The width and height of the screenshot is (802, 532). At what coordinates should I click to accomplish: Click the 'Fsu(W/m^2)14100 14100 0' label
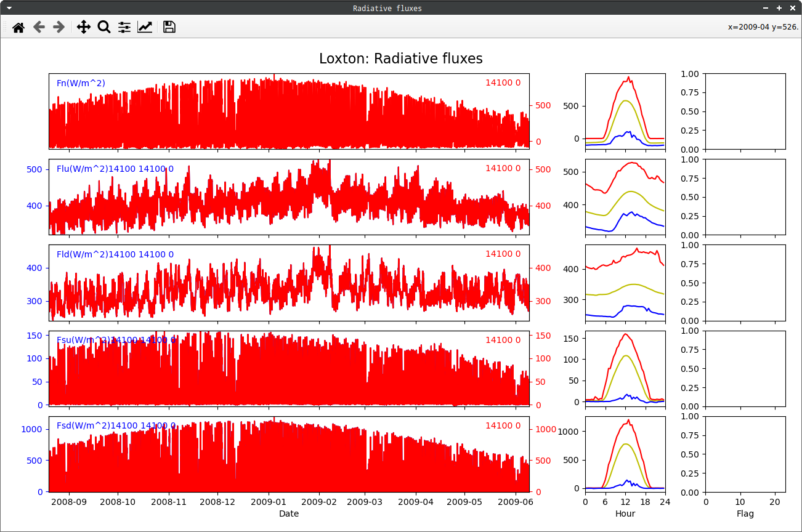pos(116,340)
